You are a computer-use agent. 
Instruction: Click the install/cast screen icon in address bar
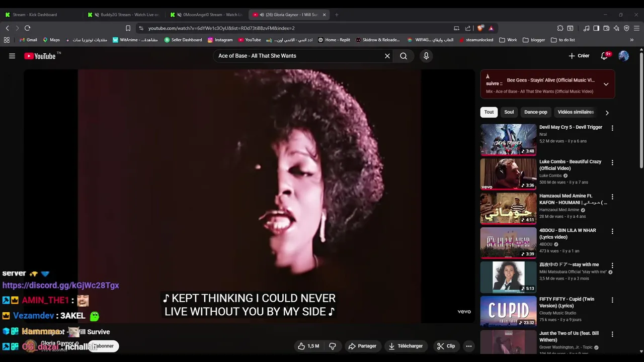pos(456,28)
